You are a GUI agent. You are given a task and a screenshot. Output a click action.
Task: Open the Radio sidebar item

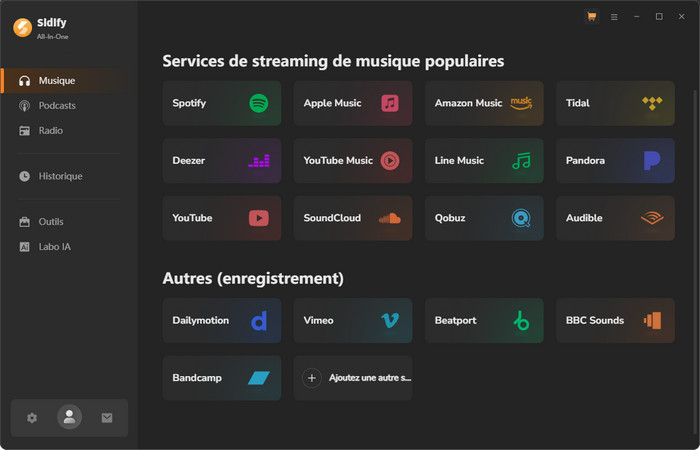pyautogui.click(x=50, y=131)
